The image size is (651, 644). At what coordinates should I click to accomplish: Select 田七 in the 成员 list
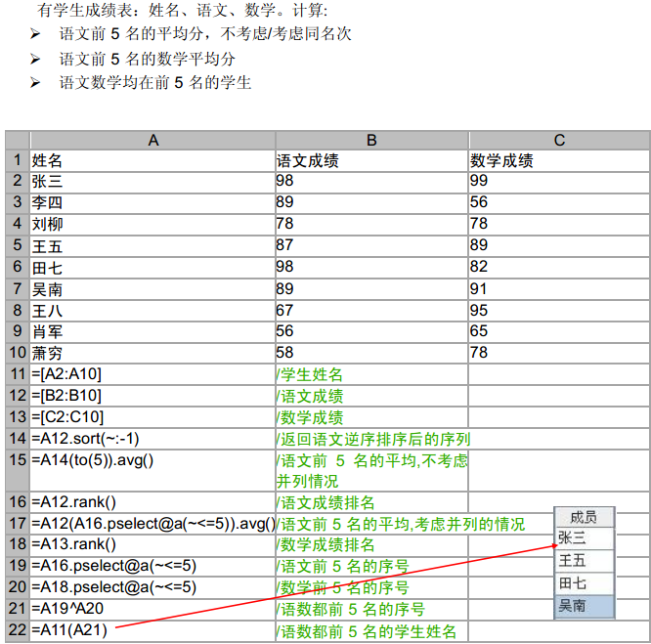tap(585, 583)
